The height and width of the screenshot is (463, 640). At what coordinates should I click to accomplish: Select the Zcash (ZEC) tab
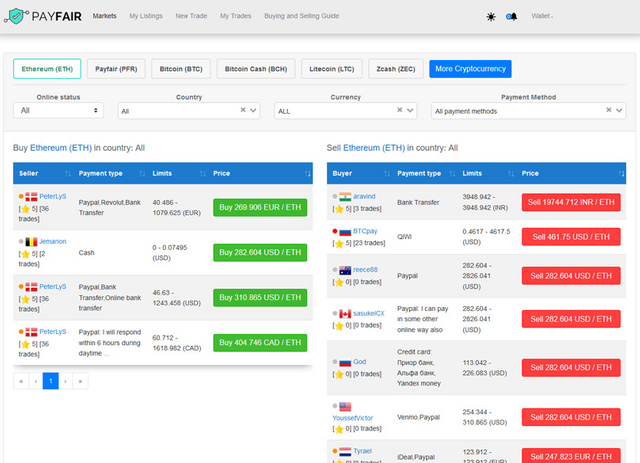(396, 69)
